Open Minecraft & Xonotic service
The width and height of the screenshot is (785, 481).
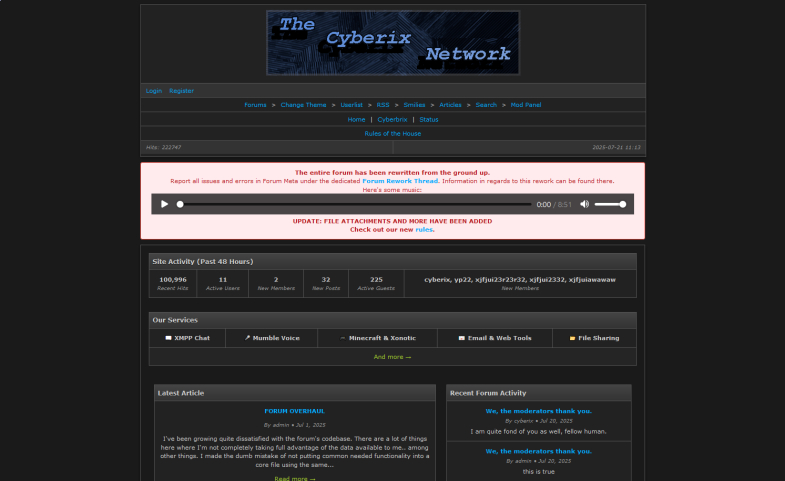(377, 338)
